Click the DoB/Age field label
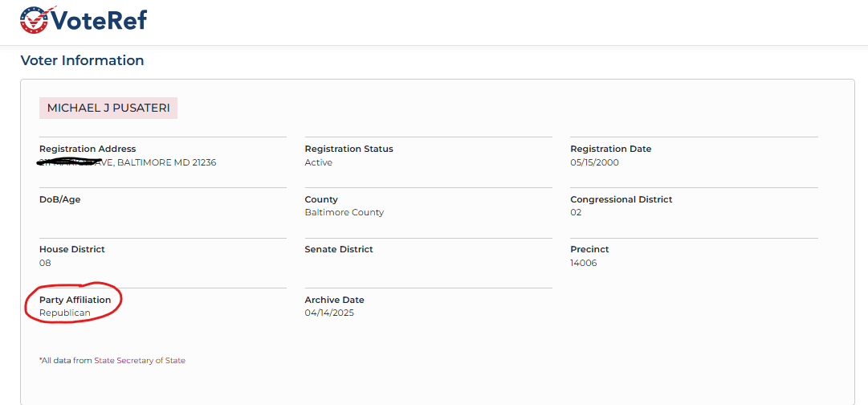Screen dimensions: 868x405 pyautogui.click(x=59, y=199)
